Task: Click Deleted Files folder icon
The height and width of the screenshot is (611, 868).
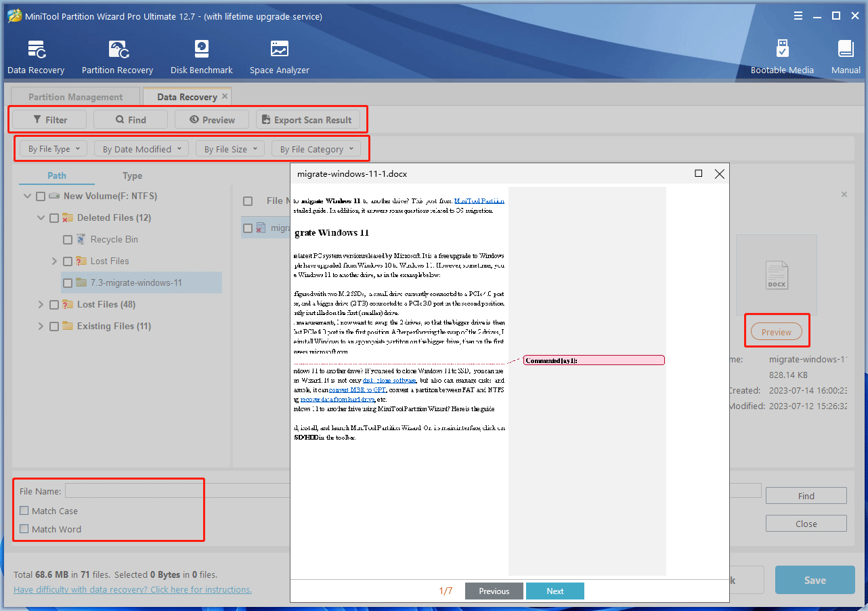Action: 68,217
